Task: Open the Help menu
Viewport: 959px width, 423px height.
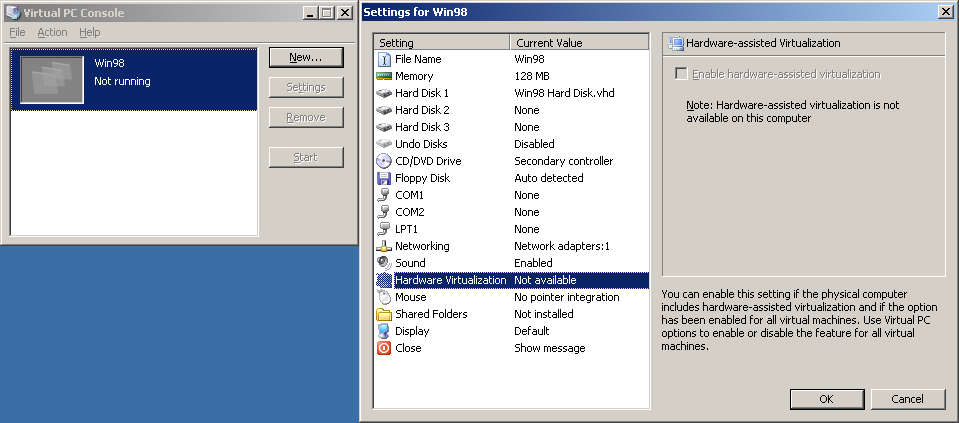Action: pyautogui.click(x=90, y=32)
